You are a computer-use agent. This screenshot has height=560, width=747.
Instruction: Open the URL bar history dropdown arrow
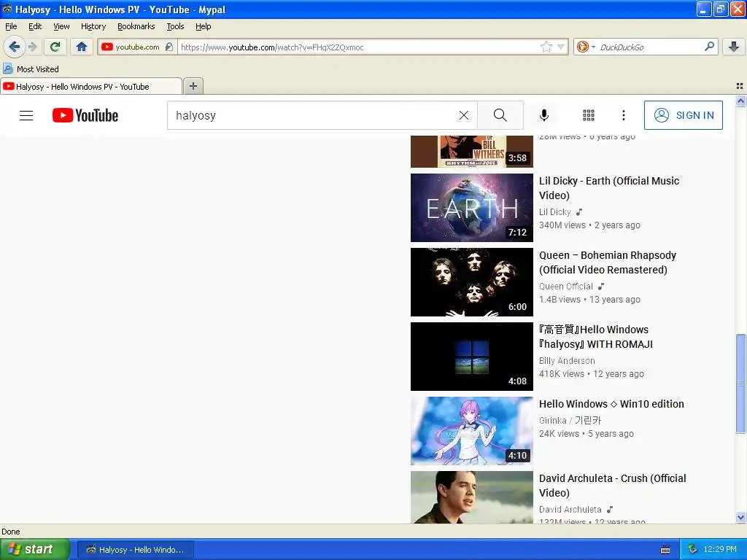coord(561,47)
